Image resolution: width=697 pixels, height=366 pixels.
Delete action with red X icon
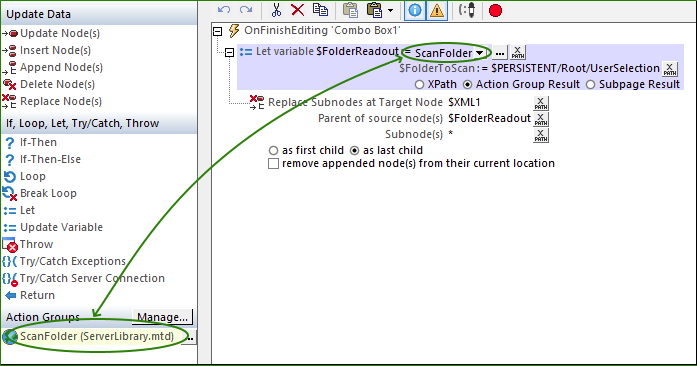297,10
